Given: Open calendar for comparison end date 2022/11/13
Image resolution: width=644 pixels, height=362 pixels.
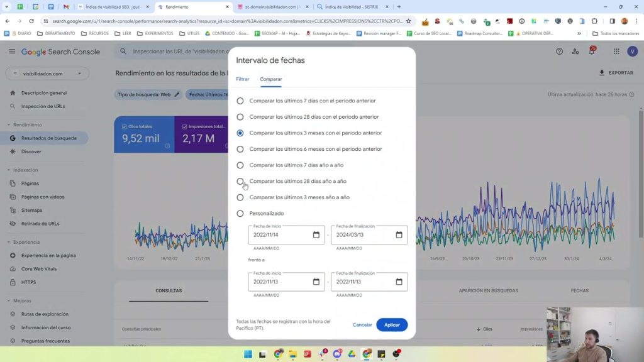Looking at the screenshot, I should point(399,282).
